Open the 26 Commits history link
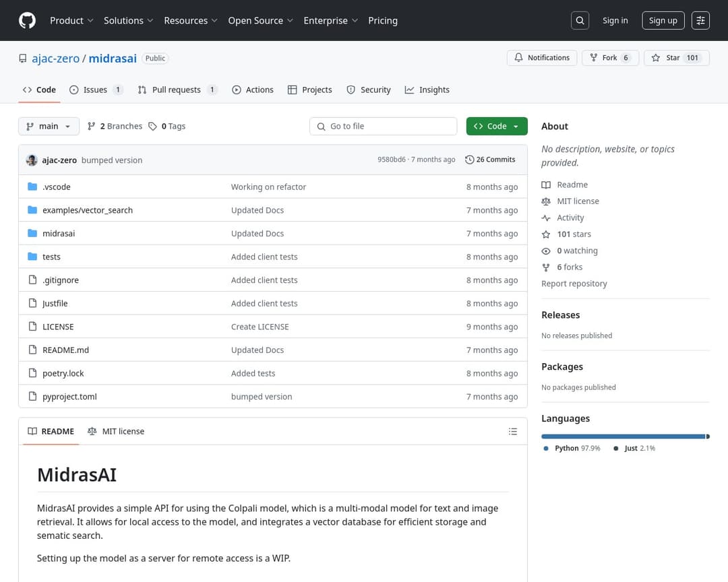The height and width of the screenshot is (582, 728). tap(490, 160)
